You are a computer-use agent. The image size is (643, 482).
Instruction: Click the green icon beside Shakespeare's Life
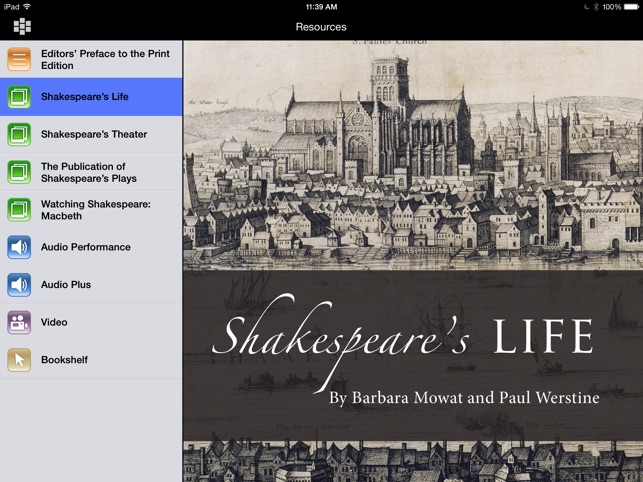19,97
